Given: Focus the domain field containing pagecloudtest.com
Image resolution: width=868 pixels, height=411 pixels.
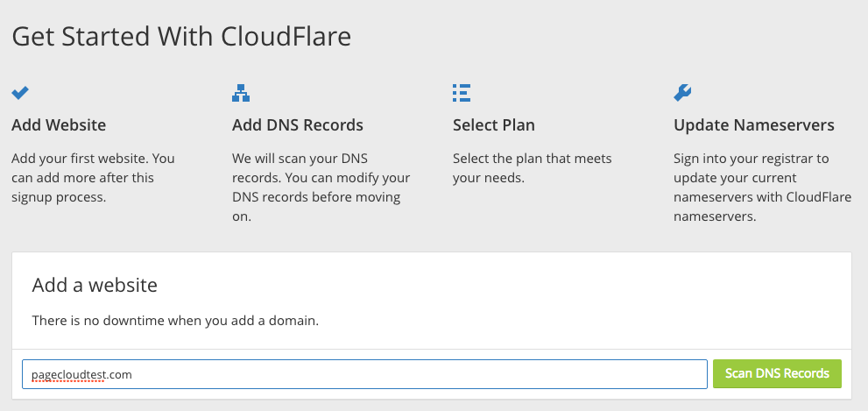Looking at the screenshot, I should [x=363, y=374].
